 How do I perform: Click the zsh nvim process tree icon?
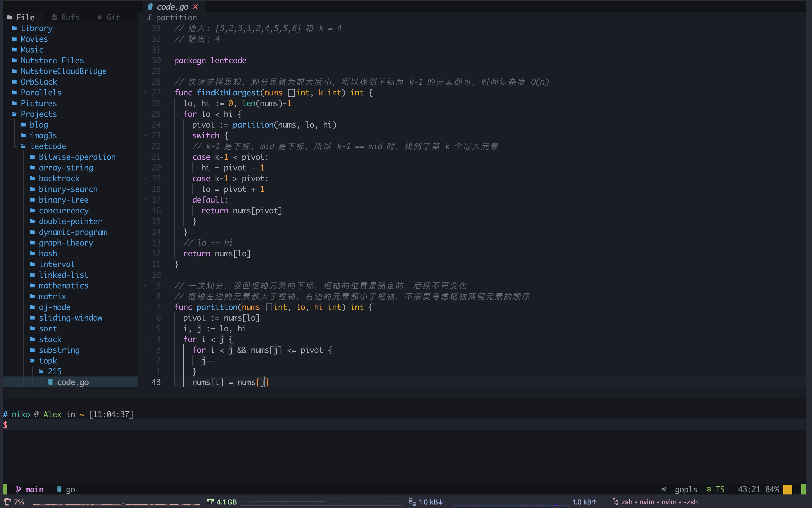(615, 502)
